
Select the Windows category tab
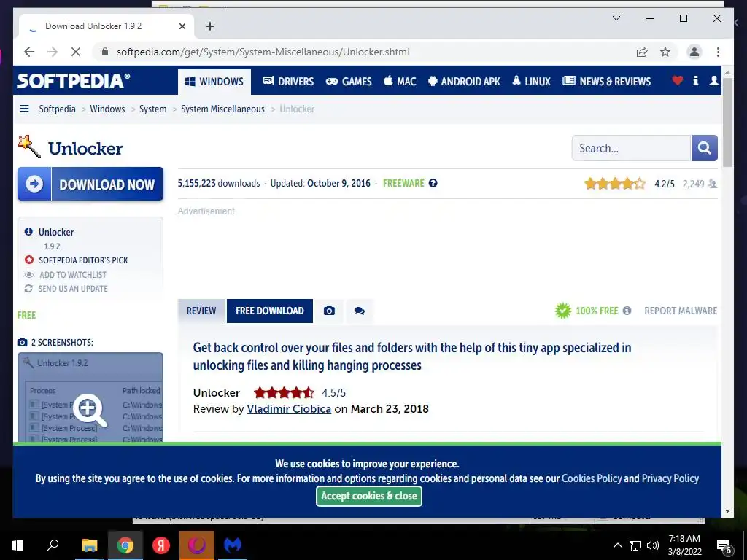214,82
